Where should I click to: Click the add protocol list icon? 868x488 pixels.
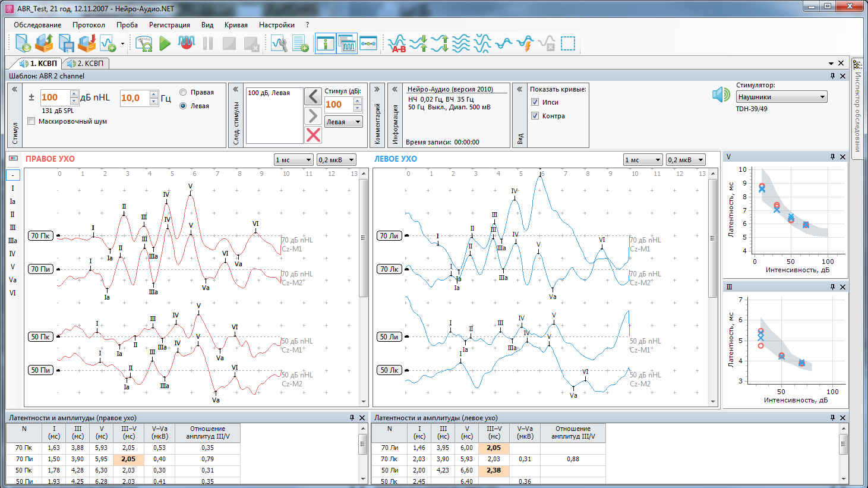[301, 43]
